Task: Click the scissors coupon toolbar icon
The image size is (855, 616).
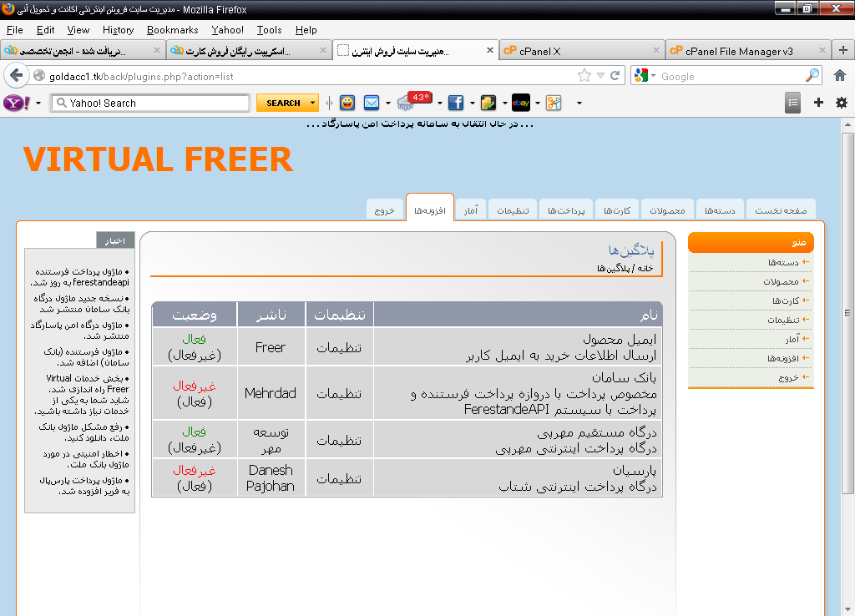Action: (x=554, y=103)
